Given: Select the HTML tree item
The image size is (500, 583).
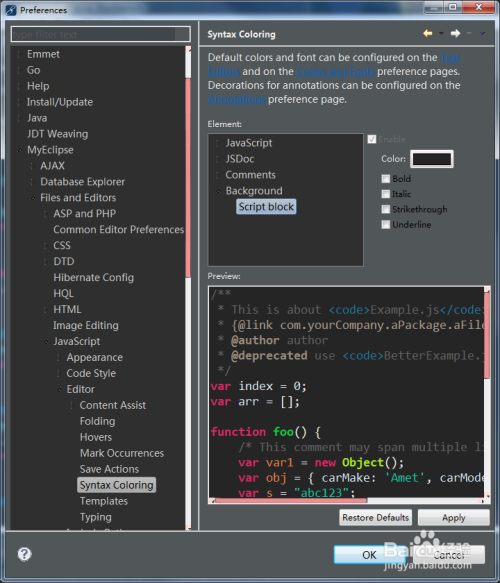Looking at the screenshot, I should pyautogui.click(x=67, y=310).
